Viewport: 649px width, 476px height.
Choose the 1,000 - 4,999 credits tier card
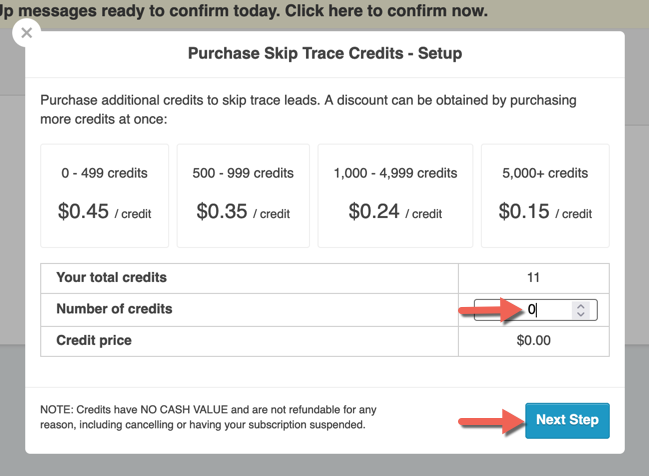(x=395, y=195)
